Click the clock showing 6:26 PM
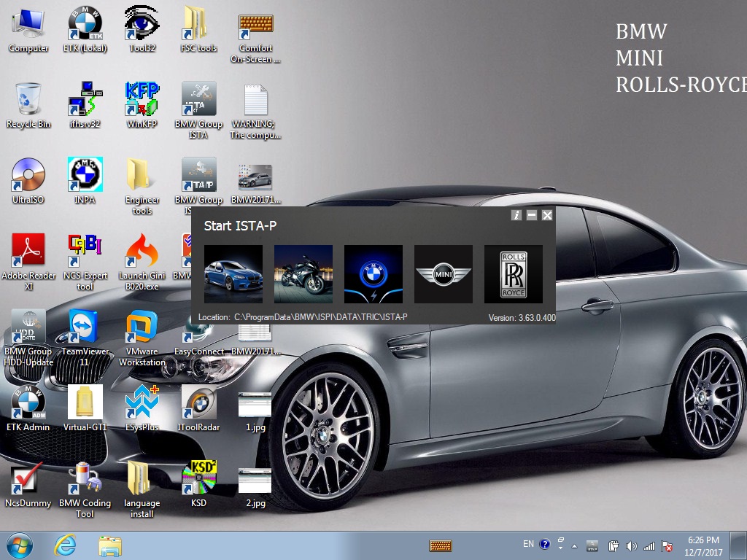Viewport: 747px width, 560px height. [x=704, y=546]
